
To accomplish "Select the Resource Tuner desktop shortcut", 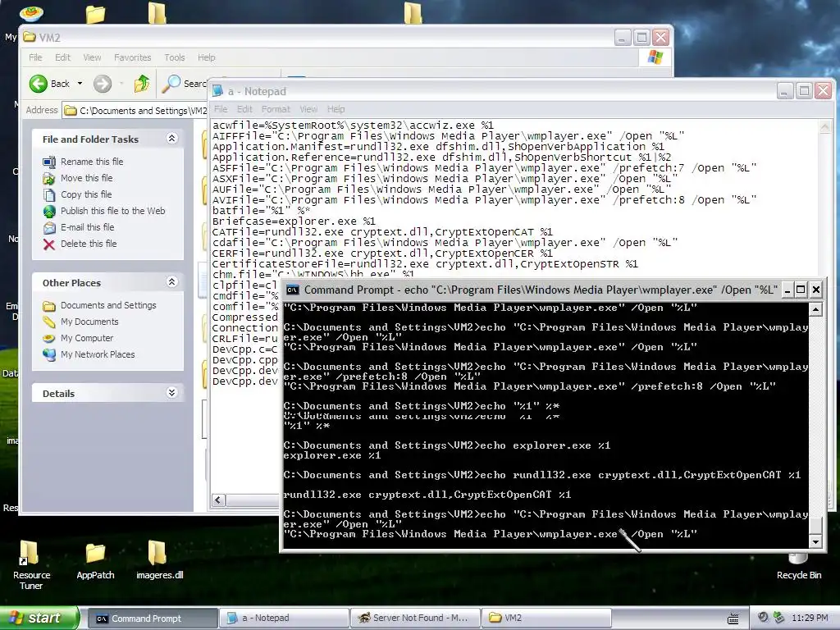I will (31, 566).
